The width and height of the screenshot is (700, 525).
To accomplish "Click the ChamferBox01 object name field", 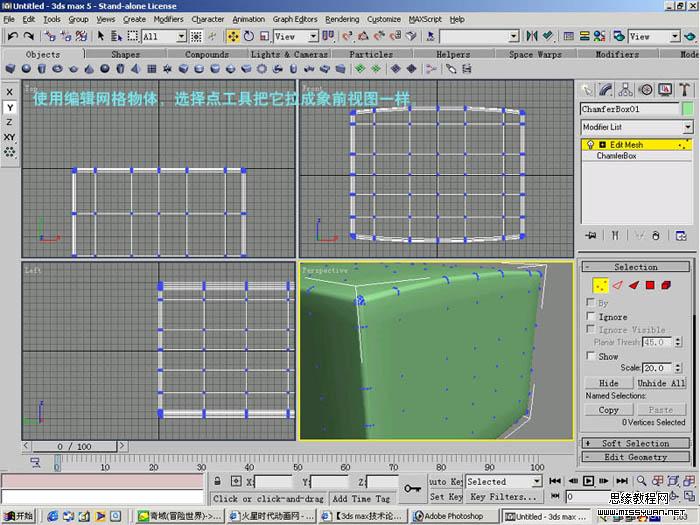I will pos(629,109).
